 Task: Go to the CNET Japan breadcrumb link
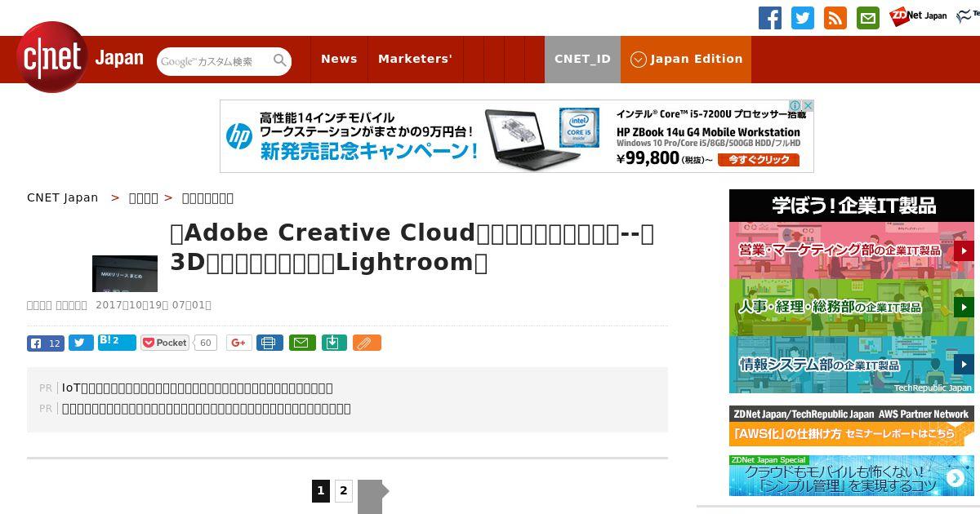tap(63, 197)
